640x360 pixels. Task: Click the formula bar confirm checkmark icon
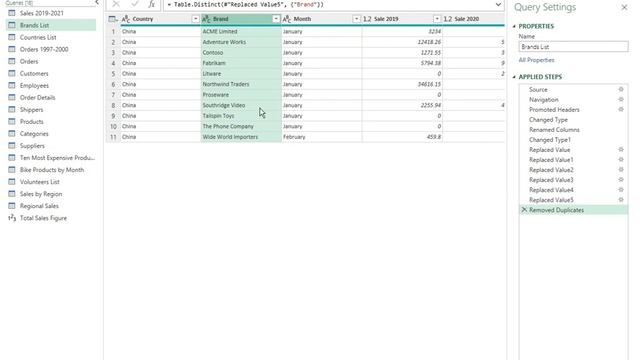(x=135, y=4)
